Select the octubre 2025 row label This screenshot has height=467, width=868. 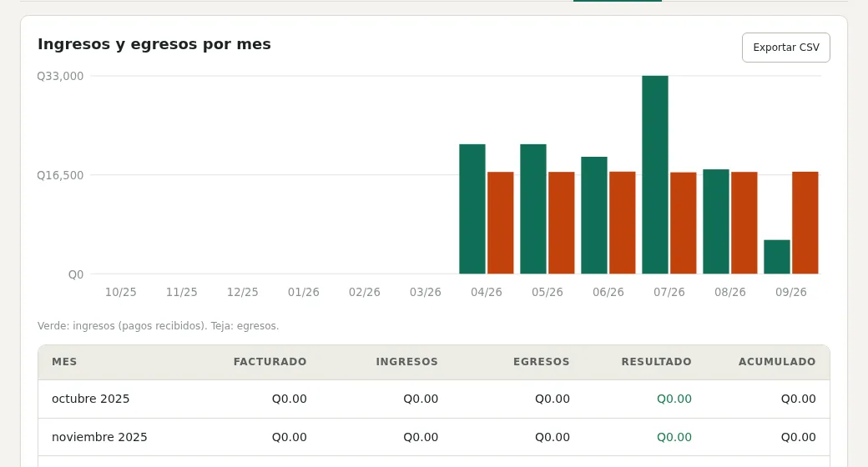point(90,399)
